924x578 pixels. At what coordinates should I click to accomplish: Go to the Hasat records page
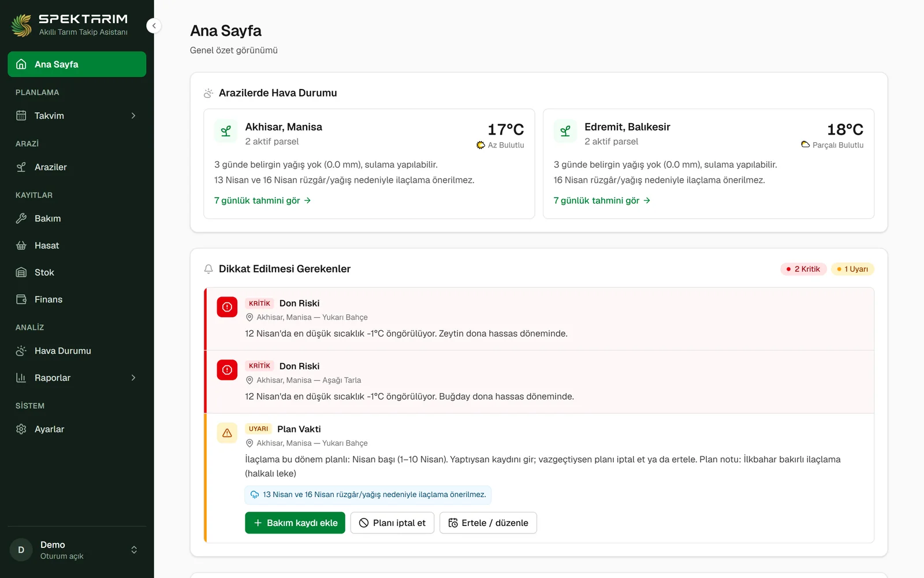(x=77, y=246)
